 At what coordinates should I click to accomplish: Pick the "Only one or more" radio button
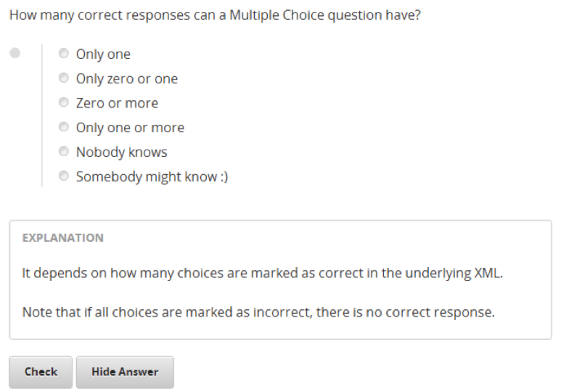click(64, 127)
